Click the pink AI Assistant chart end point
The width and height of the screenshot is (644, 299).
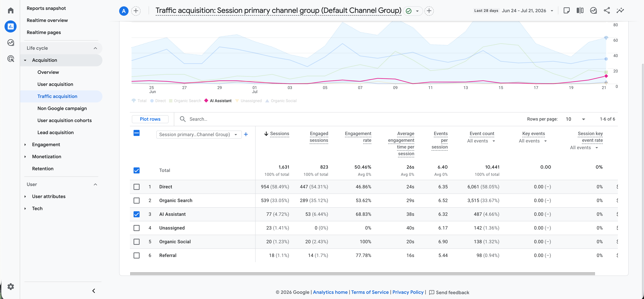pyautogui.click(x=606, y=76)
